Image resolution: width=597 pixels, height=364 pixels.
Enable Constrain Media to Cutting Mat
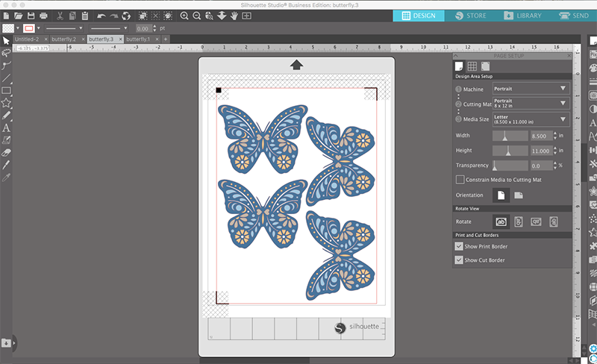(460, 180)
